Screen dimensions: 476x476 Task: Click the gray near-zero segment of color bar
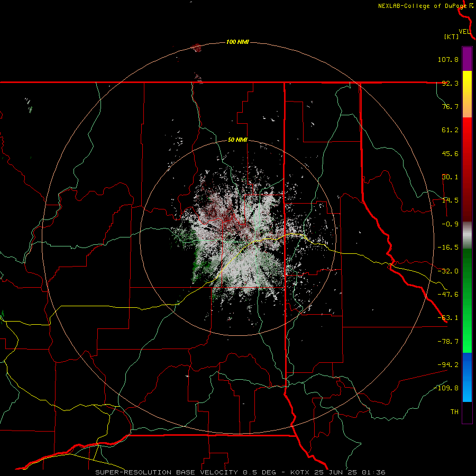(x=467, y=235)
